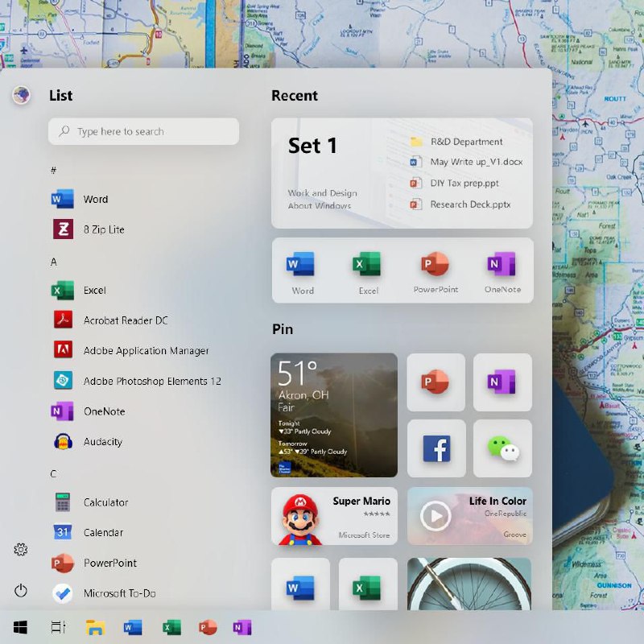Open the pinned WeChat tile
644x644 pixels.
pyautogui.click(x=502, y=448)
